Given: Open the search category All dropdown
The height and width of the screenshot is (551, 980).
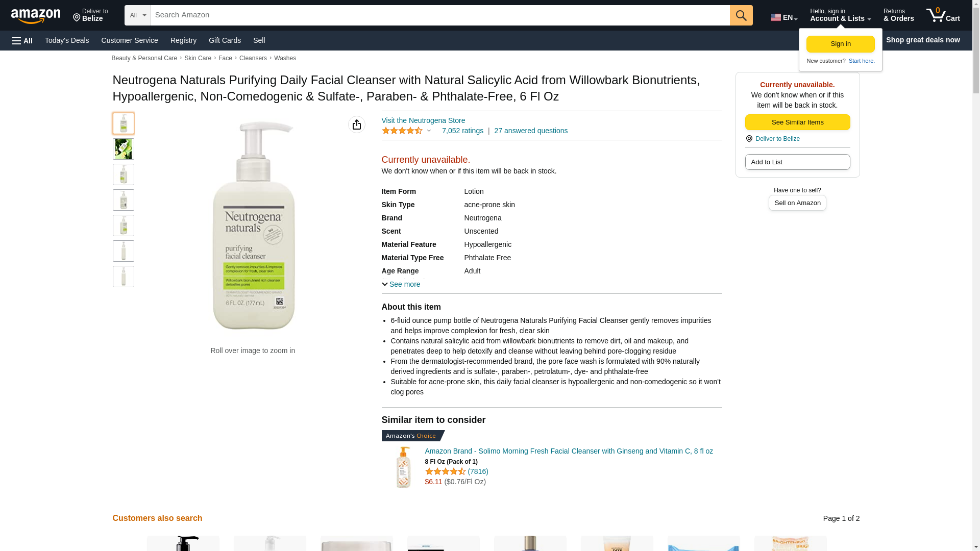Looking at the screenshot, I should coord(138,15).
